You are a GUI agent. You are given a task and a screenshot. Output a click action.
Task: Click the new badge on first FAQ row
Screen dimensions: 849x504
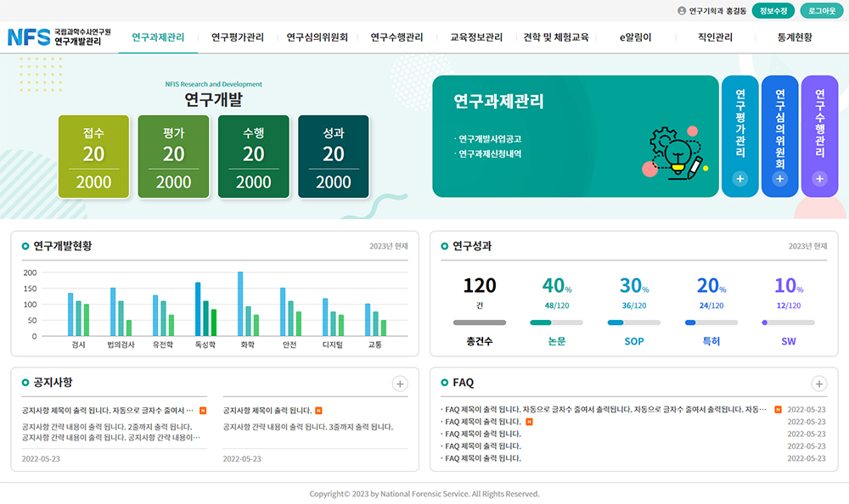(778, 410)
